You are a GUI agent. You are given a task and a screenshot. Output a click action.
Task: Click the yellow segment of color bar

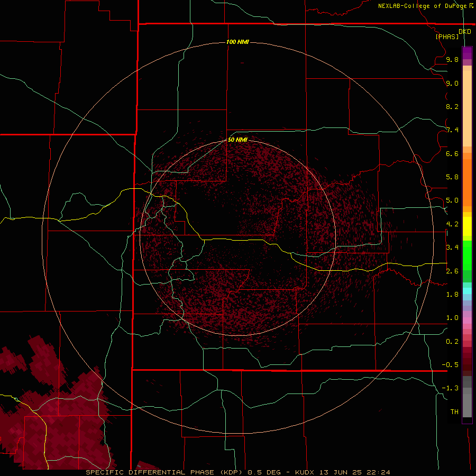pos(467,226)
